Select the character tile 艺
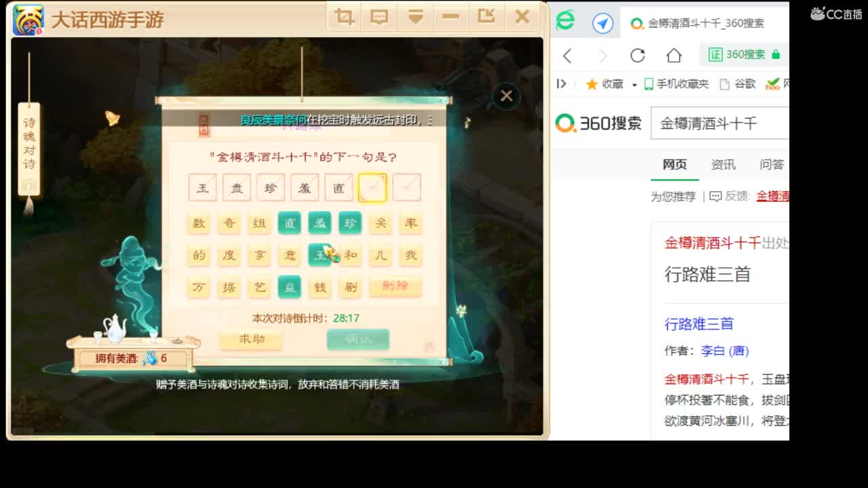Image resolution: width=868 pixels, height=488 pixels. pos(259,287)
